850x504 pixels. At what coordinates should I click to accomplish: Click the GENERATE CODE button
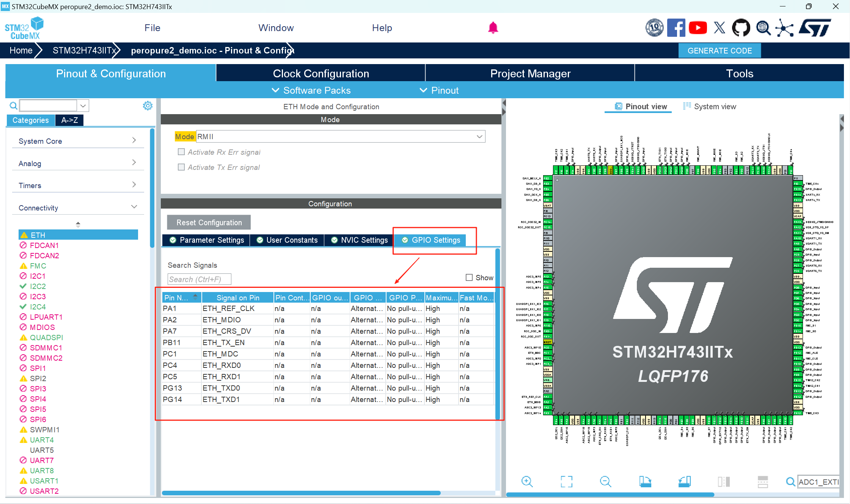pos(719,51)
